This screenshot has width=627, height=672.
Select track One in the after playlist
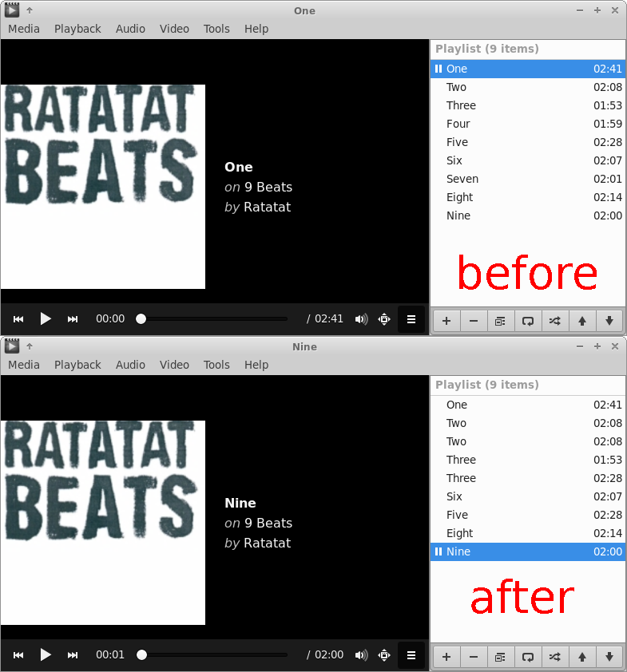coord(527,405)
